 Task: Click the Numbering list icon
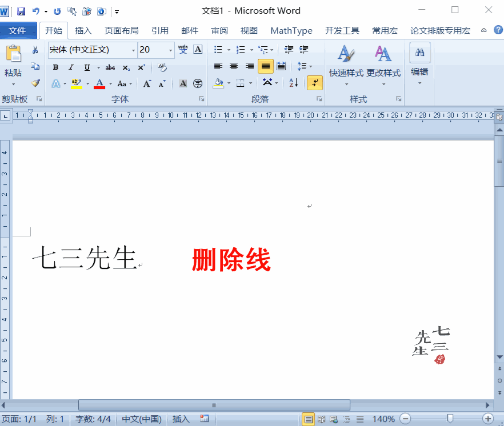pos(241,50)
